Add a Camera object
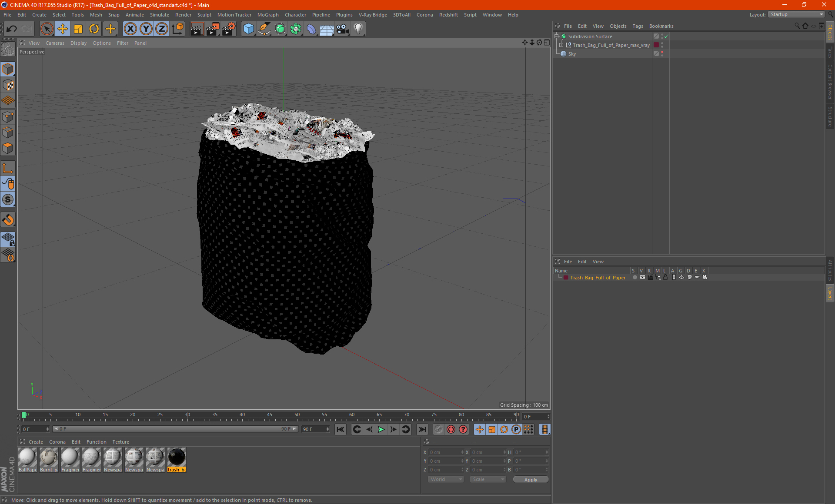 [343, 29]
